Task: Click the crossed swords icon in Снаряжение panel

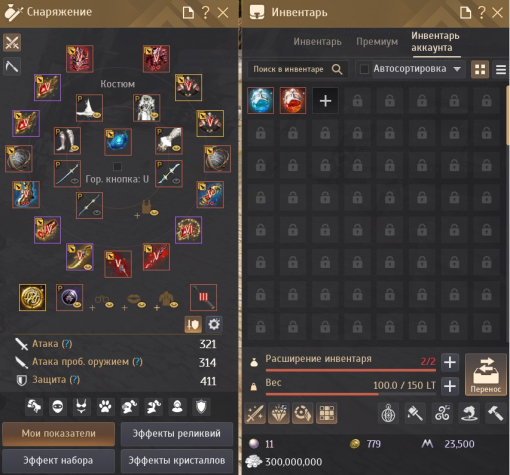Action: [x=12, y=43]
